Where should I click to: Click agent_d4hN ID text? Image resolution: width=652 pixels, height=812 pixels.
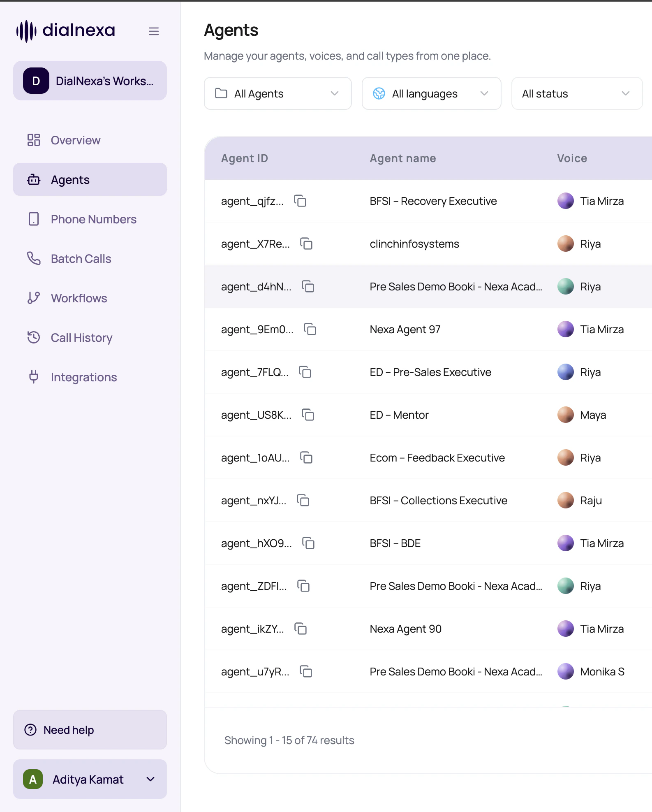pyautogui.click(x=256, y=287)
